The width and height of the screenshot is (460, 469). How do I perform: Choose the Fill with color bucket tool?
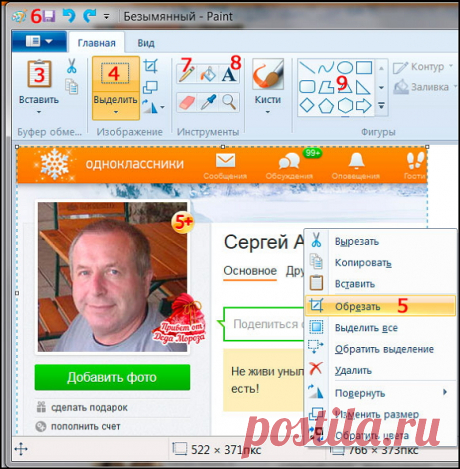coord(208,74)
